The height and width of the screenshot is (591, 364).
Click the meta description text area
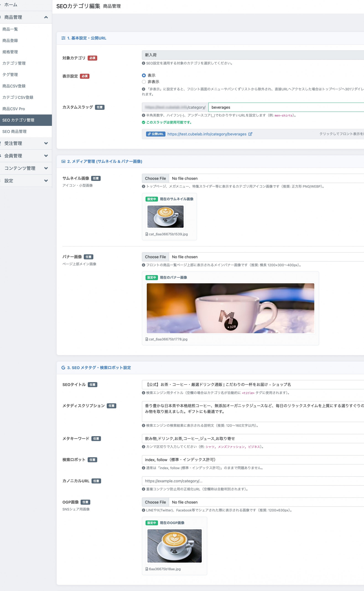(253, 412)
